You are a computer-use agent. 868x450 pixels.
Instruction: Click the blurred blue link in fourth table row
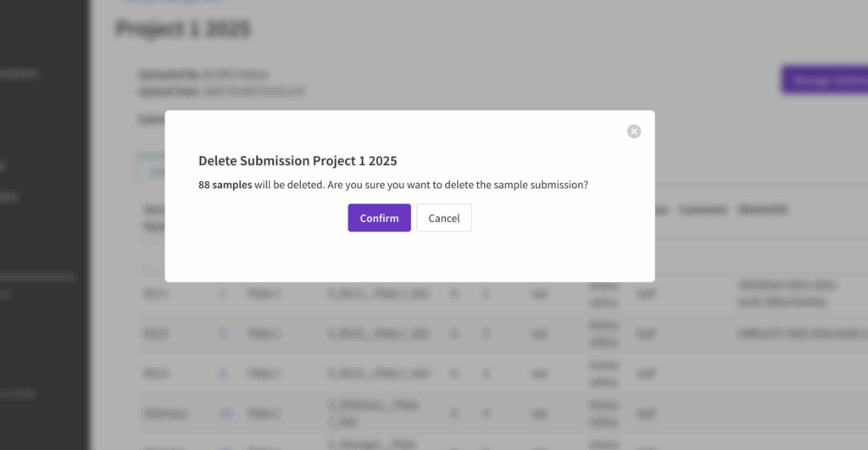coord(225,413)
